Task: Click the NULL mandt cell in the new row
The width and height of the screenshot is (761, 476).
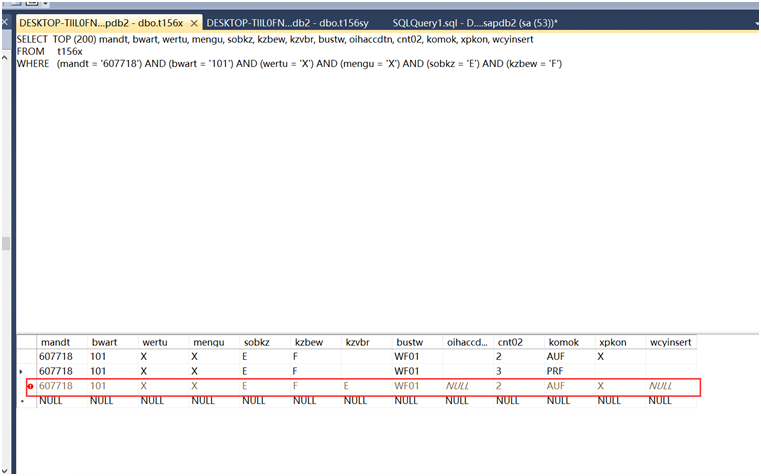Action: coord(62,401)
